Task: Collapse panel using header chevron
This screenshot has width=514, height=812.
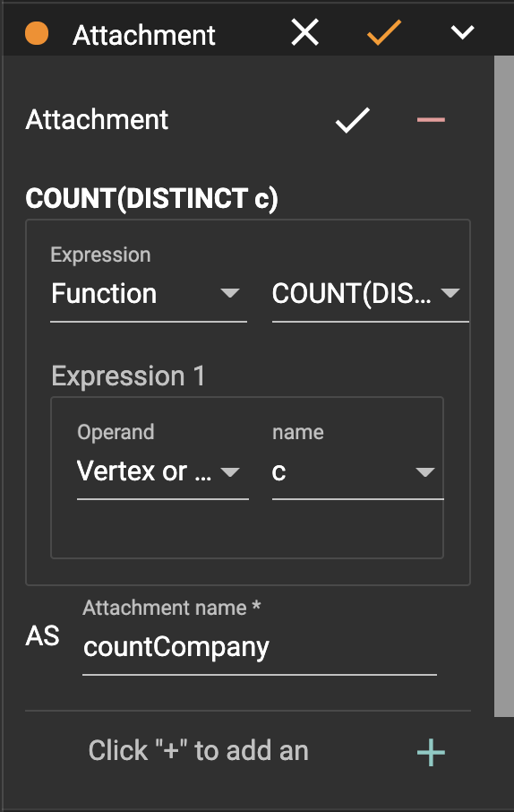Action: pyautogui.click(x=462, y=32)
